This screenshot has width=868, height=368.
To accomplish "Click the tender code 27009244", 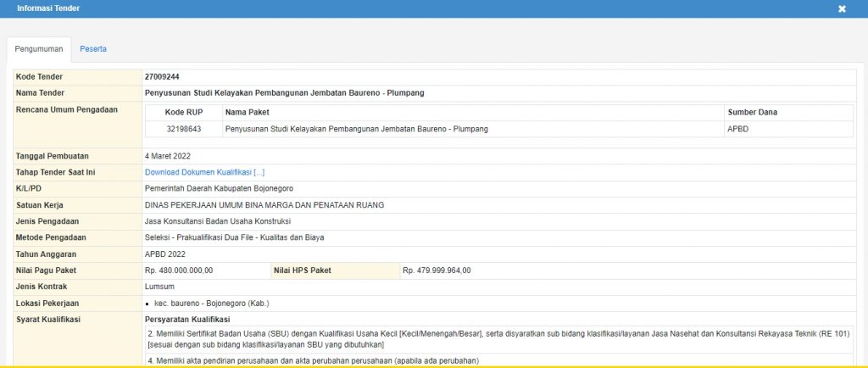I will click(162, 77).
